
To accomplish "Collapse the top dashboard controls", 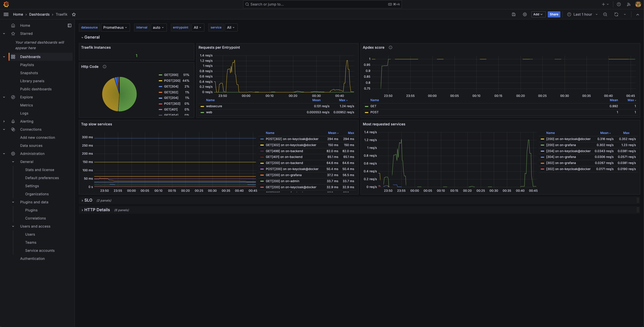I will pyautogui.click(x=638, y=14).
